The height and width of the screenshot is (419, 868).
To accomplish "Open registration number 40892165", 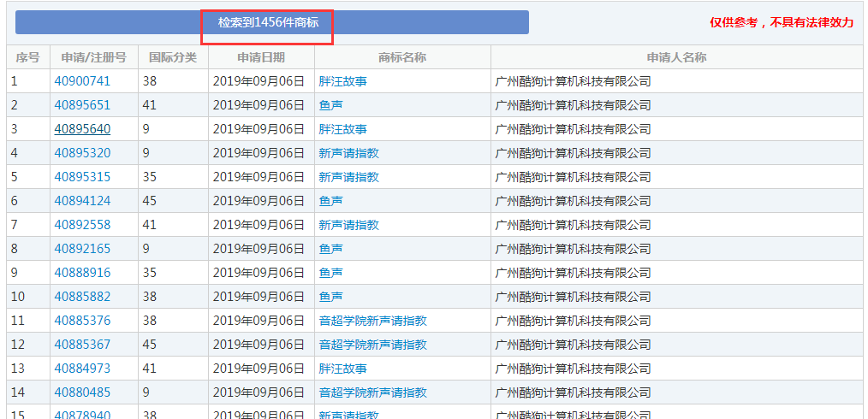I will [x=82, y=249].
